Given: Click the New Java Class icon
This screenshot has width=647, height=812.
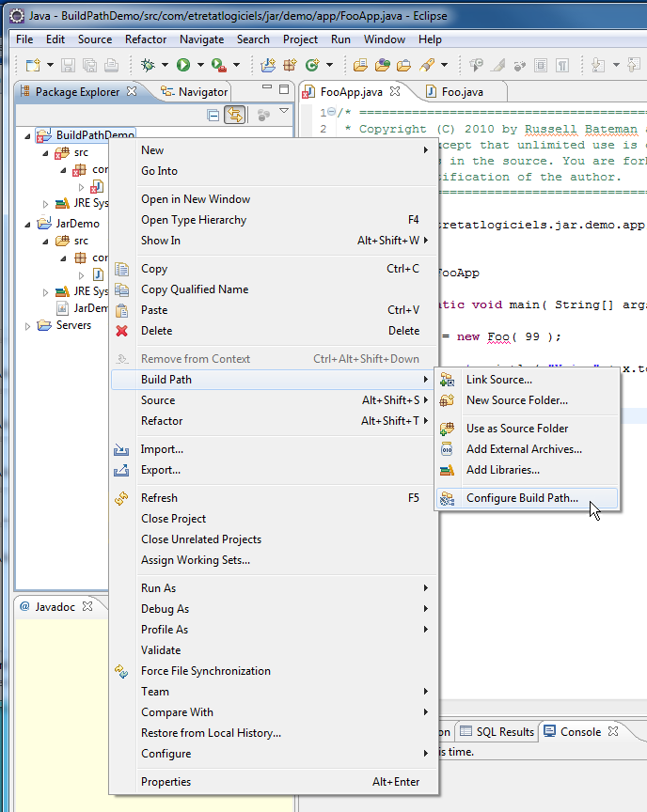Looking at the screenshot, I should pos(312,65).
